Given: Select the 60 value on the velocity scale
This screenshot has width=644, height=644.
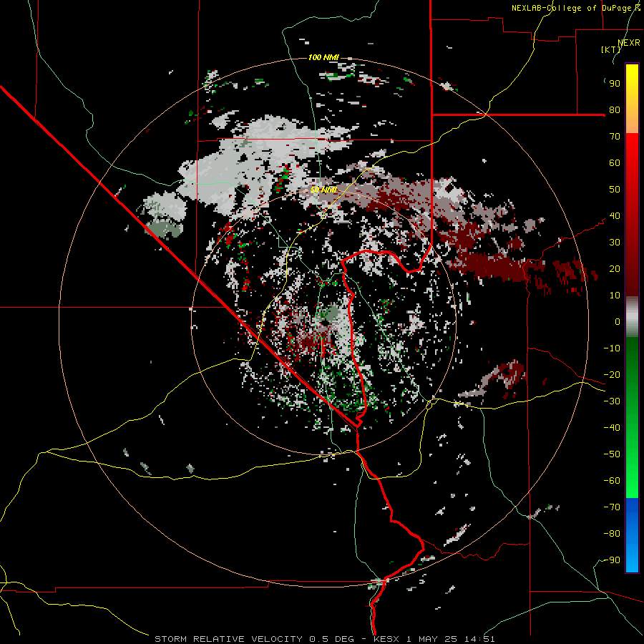Looking at the screenshot, I should (x=615, y=163).
